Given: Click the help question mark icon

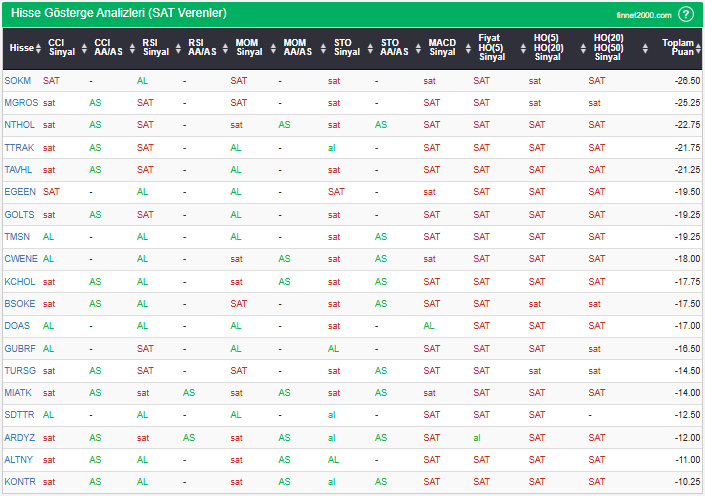Looking at the screenshot, I should pos(685,14).
